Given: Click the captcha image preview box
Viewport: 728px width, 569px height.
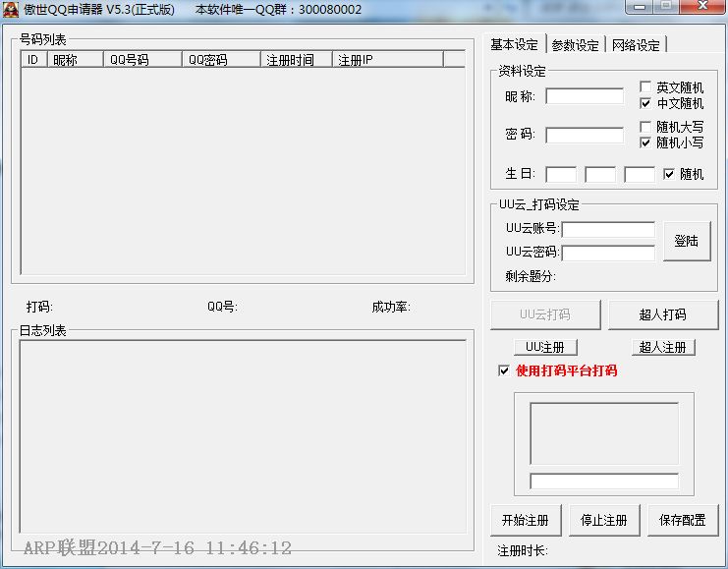Looking at the screenshot, I should [x=604, y=433].
